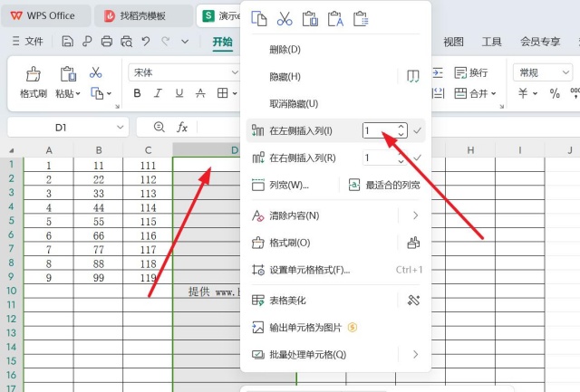Select 表格美化 menu entry
Viewport: 580px width, 392px height.
pos(287,300)
